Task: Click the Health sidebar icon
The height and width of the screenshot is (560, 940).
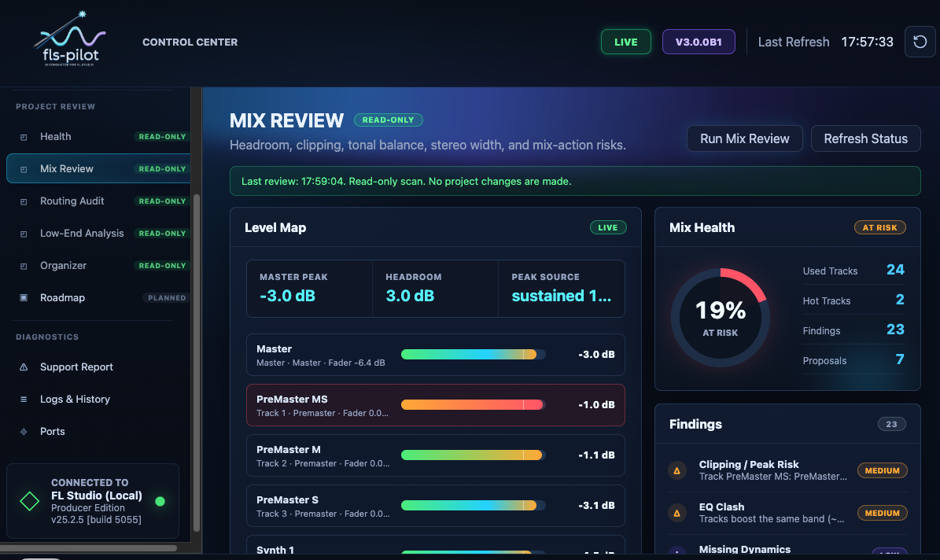Action: [24, 138]
